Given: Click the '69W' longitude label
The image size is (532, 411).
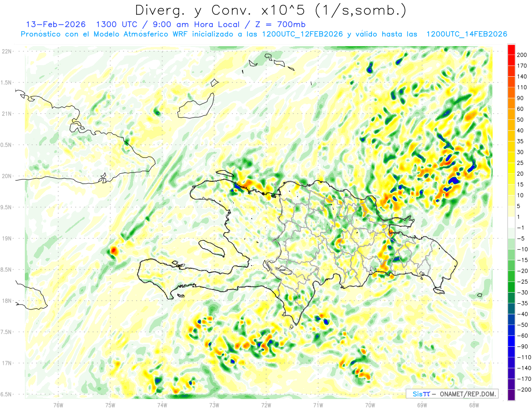Looking at the screenshot, I should click(422, 405).
